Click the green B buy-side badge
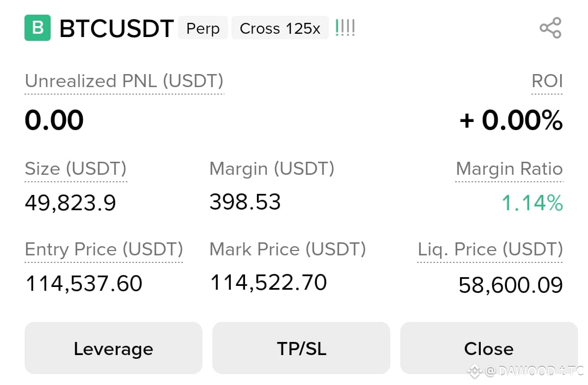This screenshot has width=588, height=385. [x=38, y=28]
